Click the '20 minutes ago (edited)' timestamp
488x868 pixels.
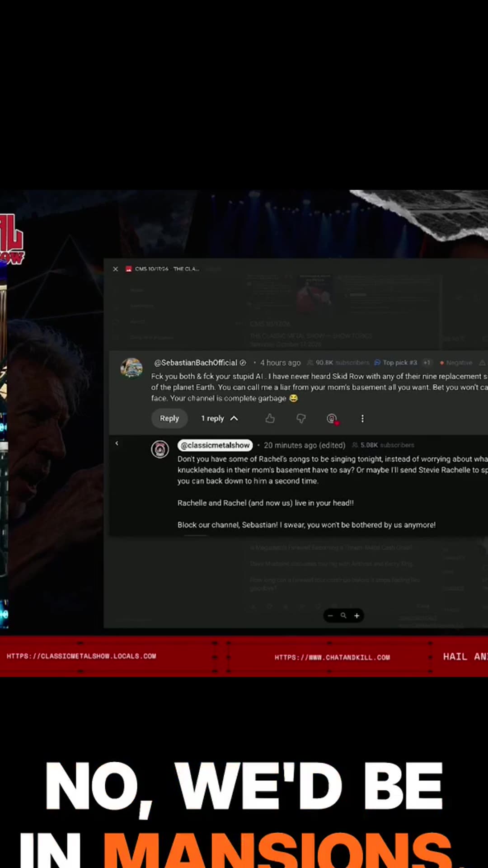[x=305, y=445]
